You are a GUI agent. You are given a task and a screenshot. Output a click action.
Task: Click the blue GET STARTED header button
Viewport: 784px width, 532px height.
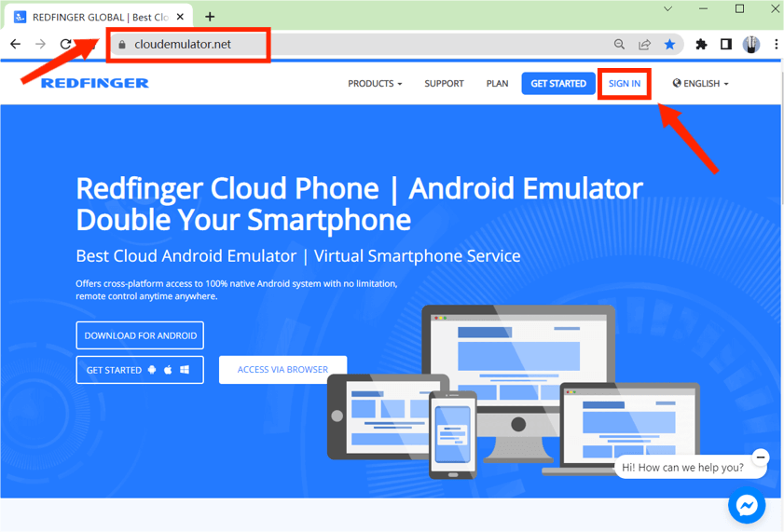pos(558,84)
